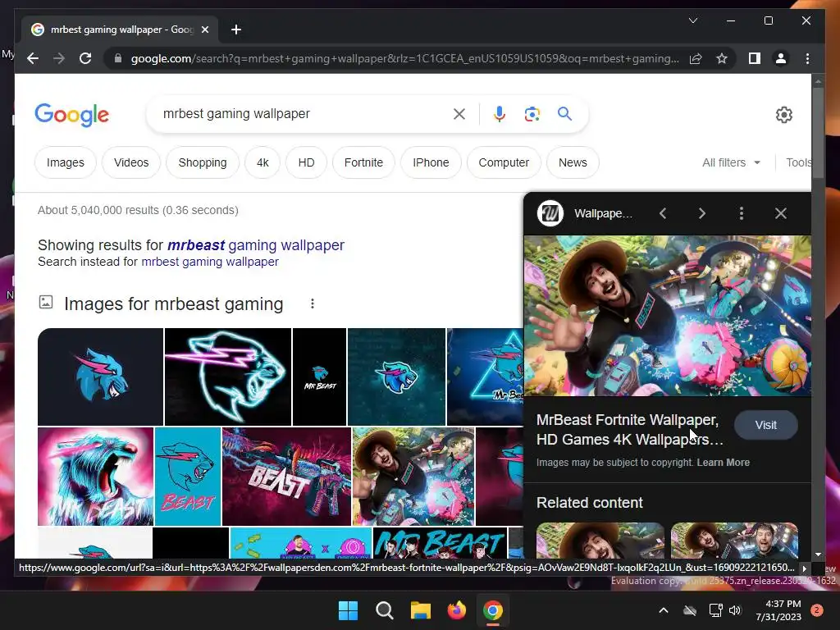Select the pink roaring beast thumbnail

[x=95, y=477]
